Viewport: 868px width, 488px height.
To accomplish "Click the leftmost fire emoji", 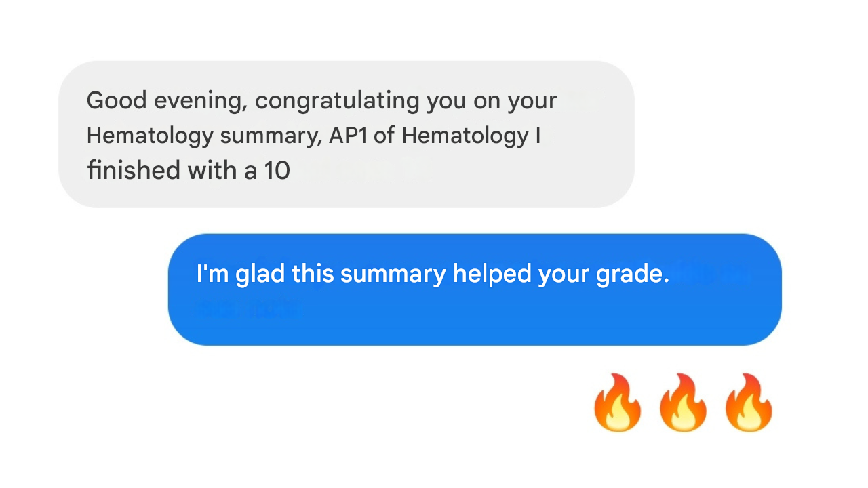I will click(x=617, y=403).
